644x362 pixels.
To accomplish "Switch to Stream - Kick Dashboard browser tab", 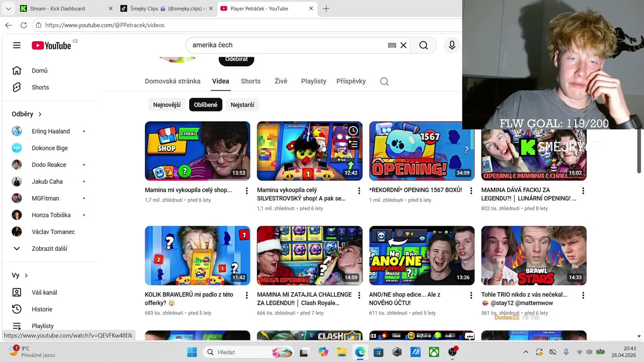I will tap(66, 9).
